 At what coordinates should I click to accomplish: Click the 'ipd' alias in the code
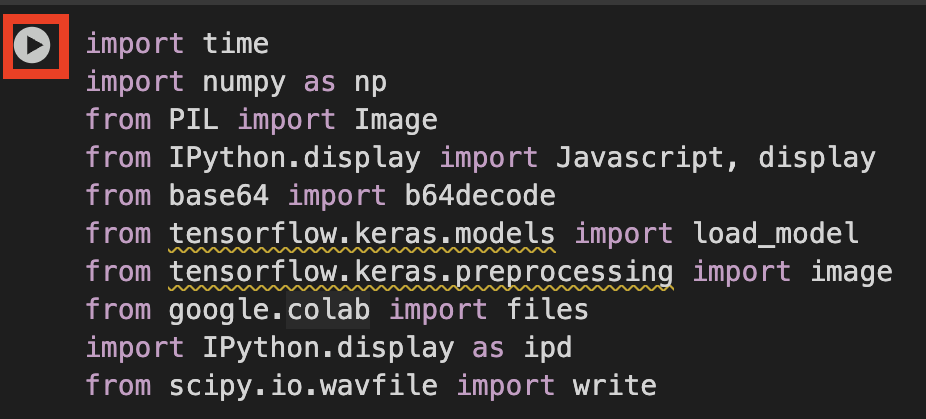tap(547, 347)
